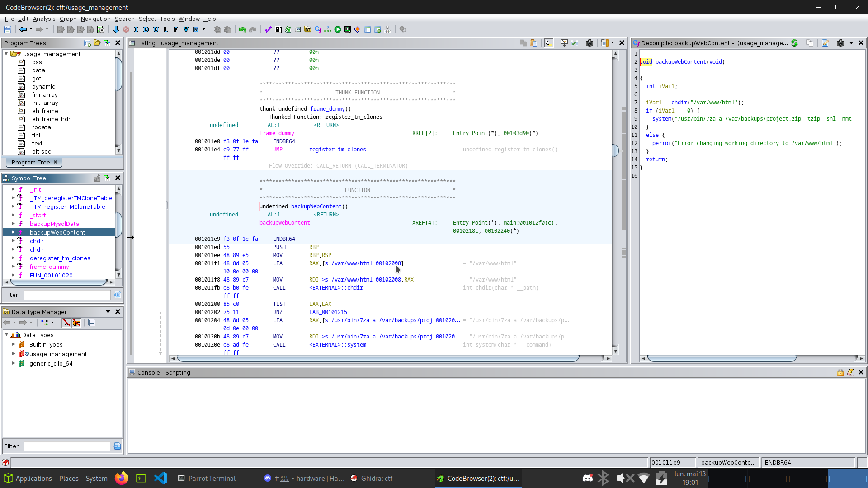Open the dropdown next to the B toolbar icon

point(204,29)
